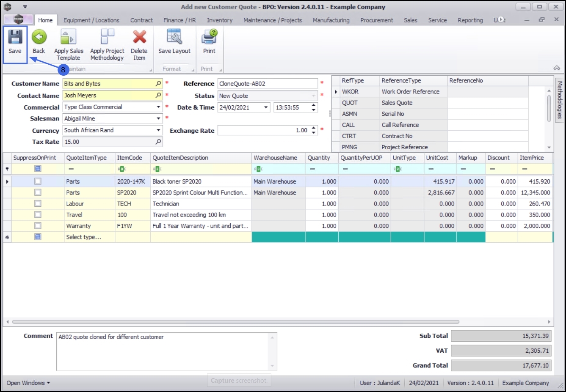Toggle SuppressOnPrint checkbox on Technician row
This screenshot has height=392, width=566.
coord(38,204)
